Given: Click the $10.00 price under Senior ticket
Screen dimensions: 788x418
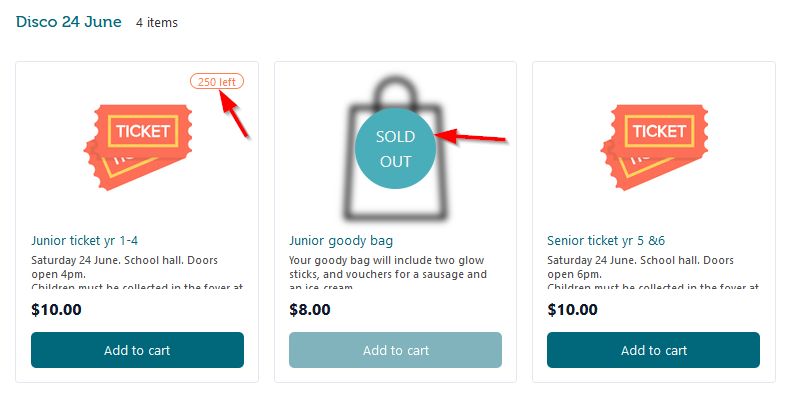Looking at the screenshot, I should pos(572,309).
